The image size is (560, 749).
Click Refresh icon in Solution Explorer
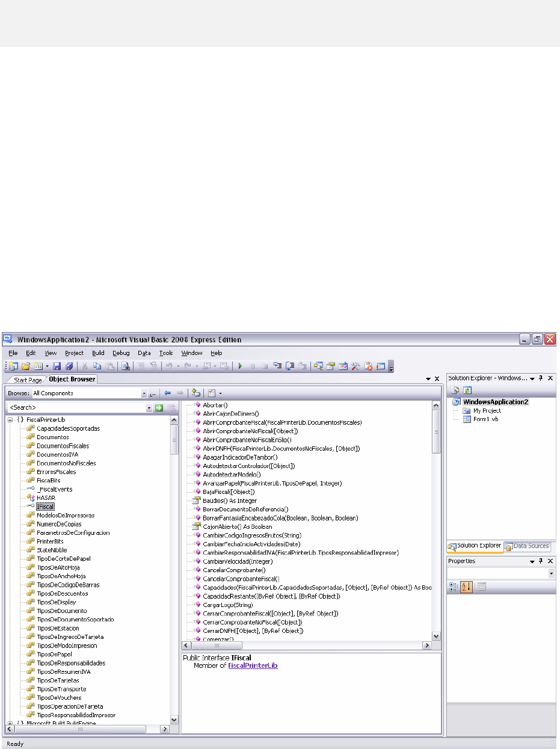pyautogui.click(x=466, y=390)
